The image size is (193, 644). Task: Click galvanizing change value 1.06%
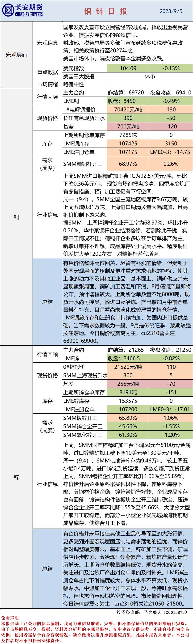171,418
